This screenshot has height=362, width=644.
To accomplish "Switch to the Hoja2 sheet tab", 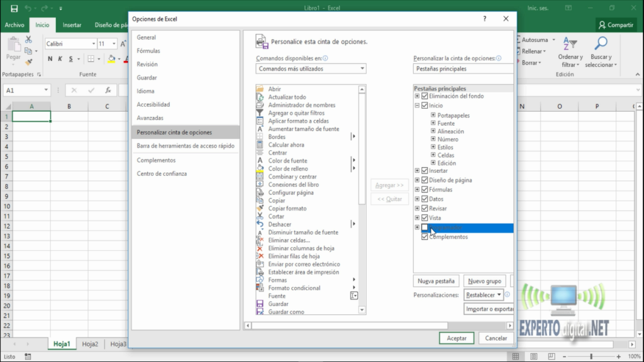I will 89,344.
